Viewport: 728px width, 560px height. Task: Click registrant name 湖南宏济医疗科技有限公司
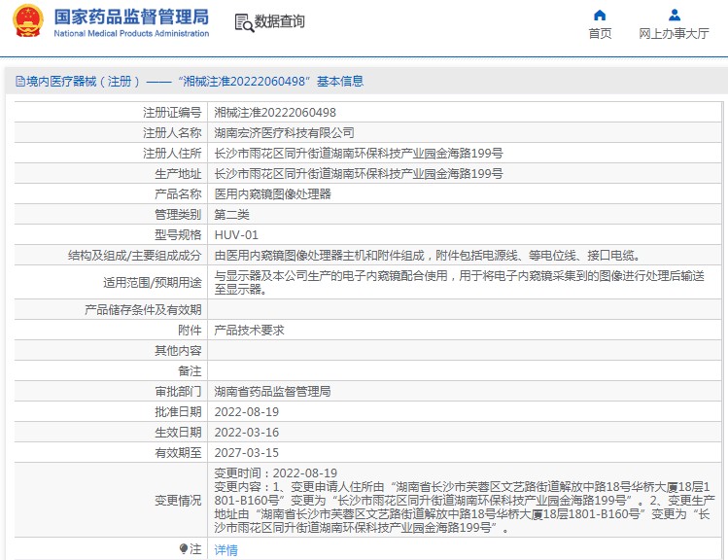284,133
